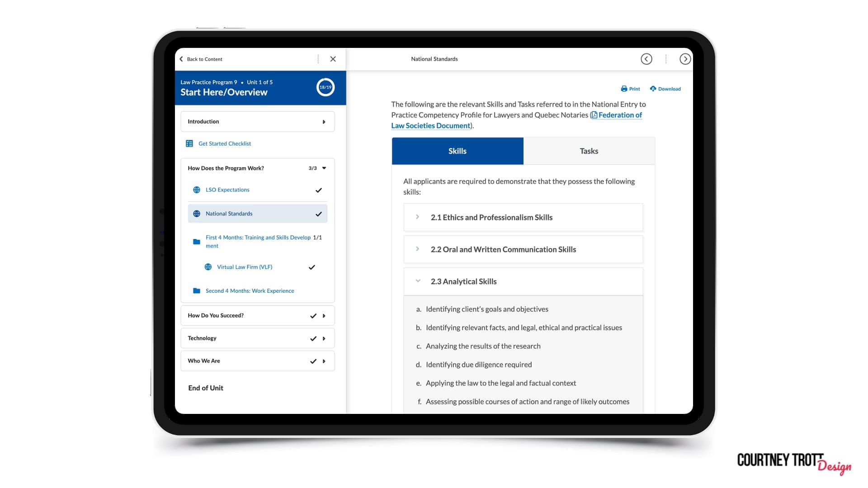Click the globe icon beside National Standards

pos(197,214)
